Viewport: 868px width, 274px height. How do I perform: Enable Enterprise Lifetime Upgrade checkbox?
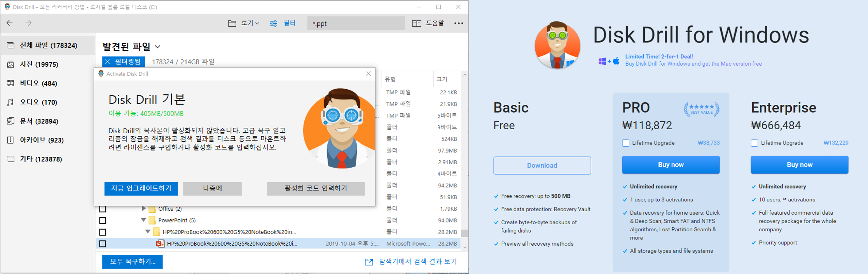click(754, 143)
